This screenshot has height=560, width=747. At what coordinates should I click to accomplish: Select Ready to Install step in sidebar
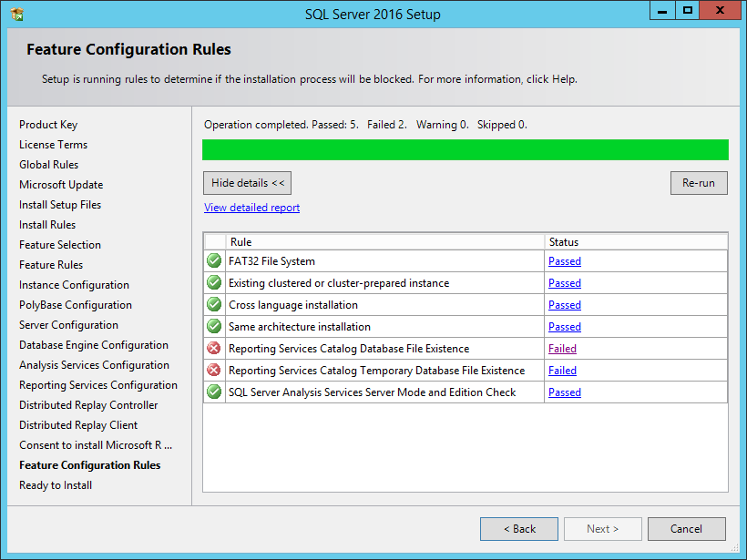point(56,484)
